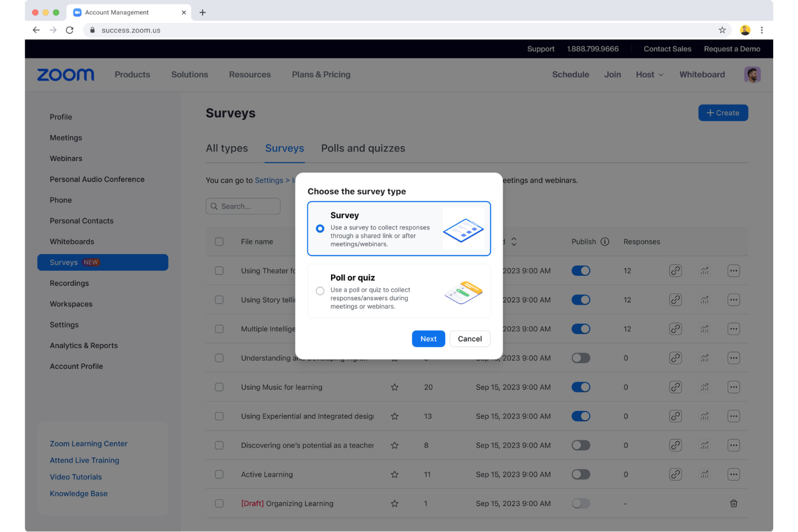Expand the Host dropdown menu
The width and height of the screenshot is (798, 532).
click(x=649, y=74)
